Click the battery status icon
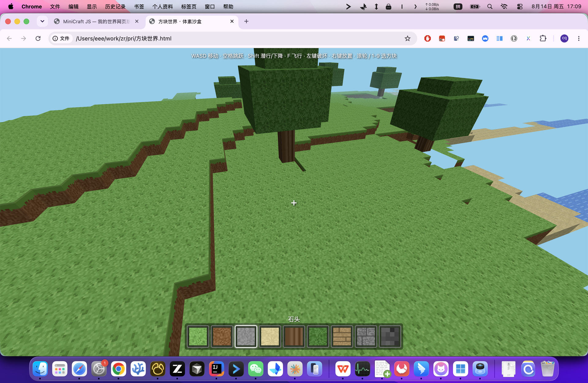Viewport: 588px width, 383px height. (x=475, y=6)
